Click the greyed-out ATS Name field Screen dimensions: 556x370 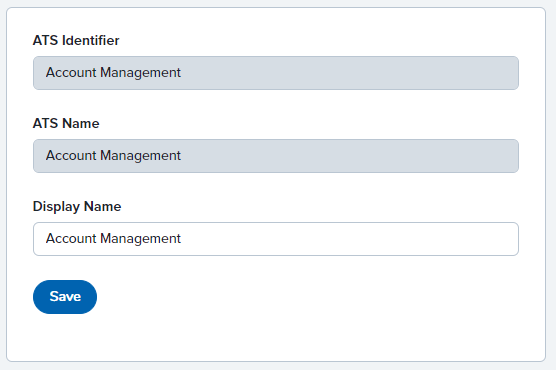[x=276, y=156]
